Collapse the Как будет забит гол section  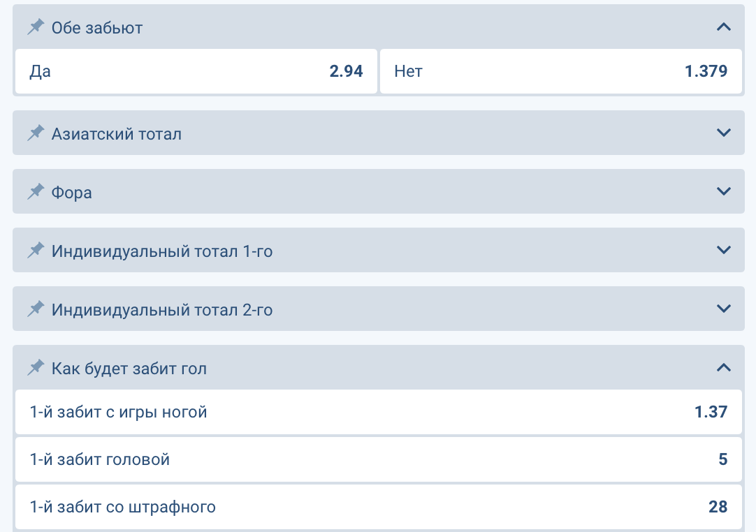pyautogui.click(x=724, y=367)
